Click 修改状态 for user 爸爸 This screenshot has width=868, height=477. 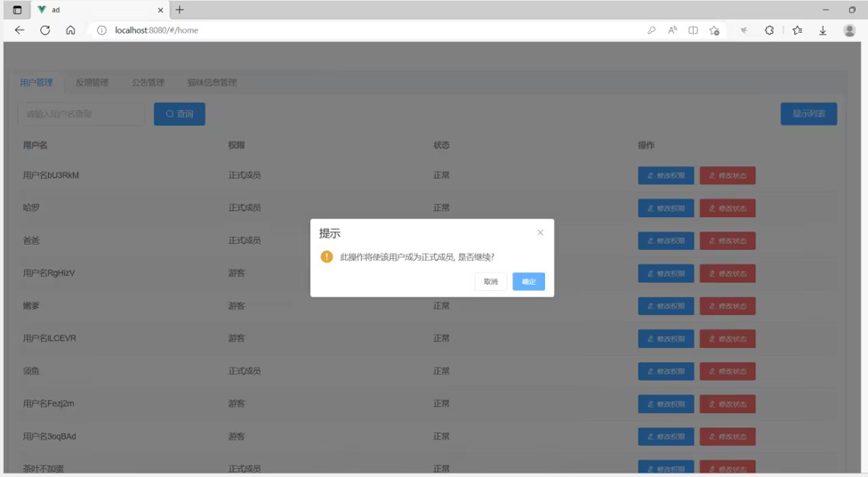tap(727, 241)
